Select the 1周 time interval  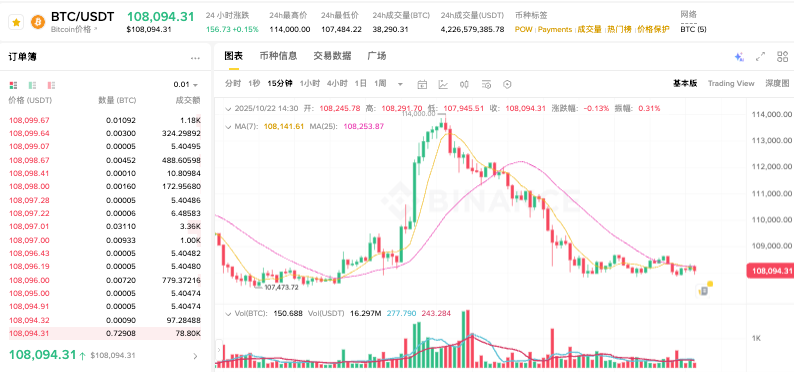pos(380,84)
